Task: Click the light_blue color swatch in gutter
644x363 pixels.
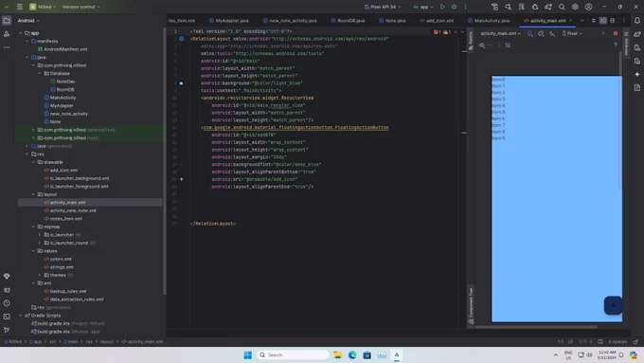Action: pyautogui.click(x=181, y=83)
